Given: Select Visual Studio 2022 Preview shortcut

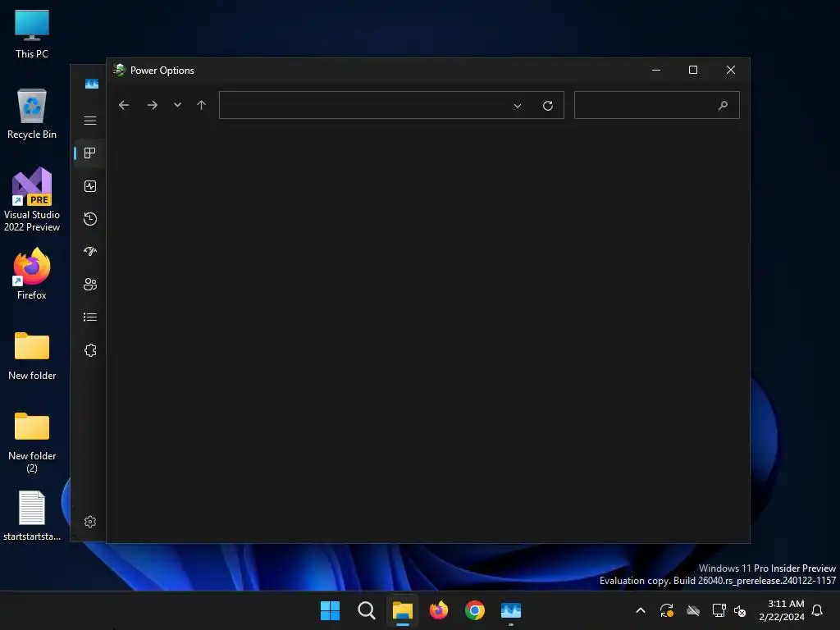Looking at the screenshot, I should tap(32, 200).
